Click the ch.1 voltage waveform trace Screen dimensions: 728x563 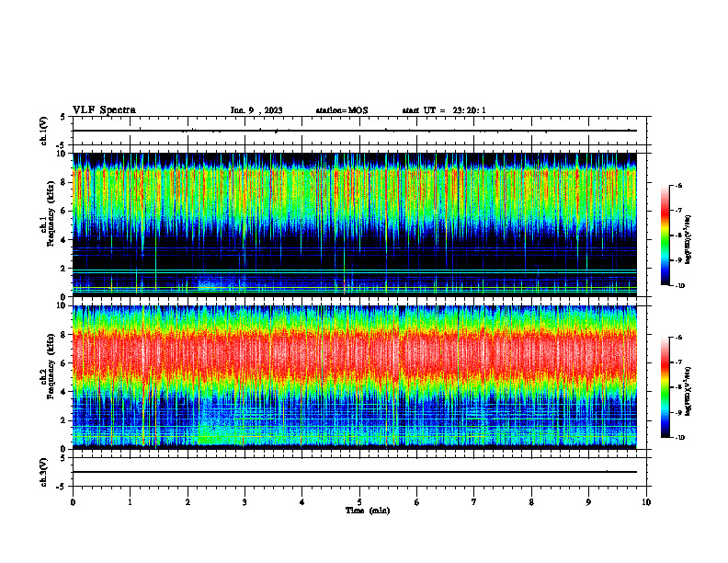pyautogui.click(x=355, y=131)
